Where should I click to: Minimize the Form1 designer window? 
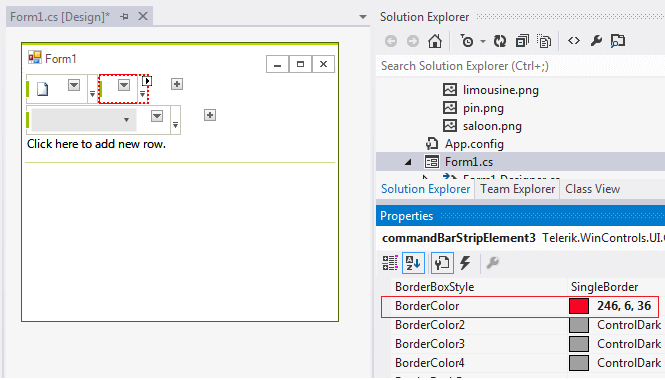pyautogui.click(x=277, y=64)
